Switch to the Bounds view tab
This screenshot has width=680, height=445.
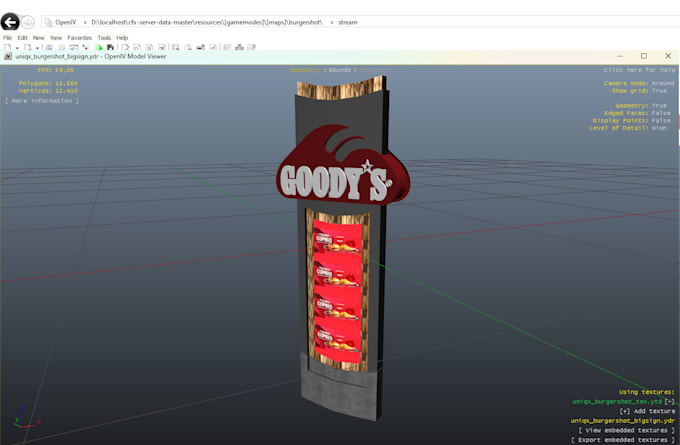tap(340, 70)
